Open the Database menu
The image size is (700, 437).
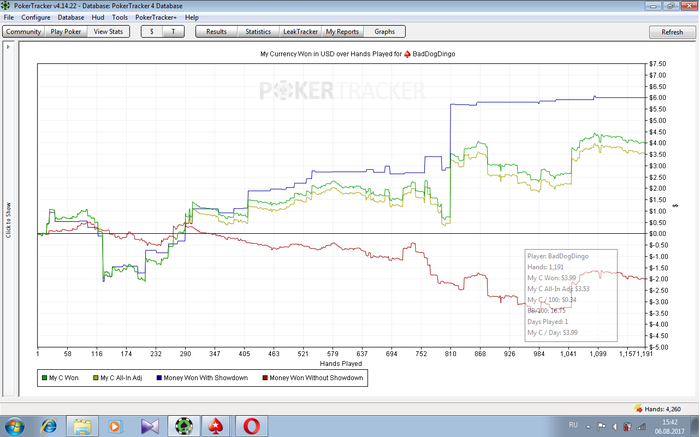pos(71,17)
